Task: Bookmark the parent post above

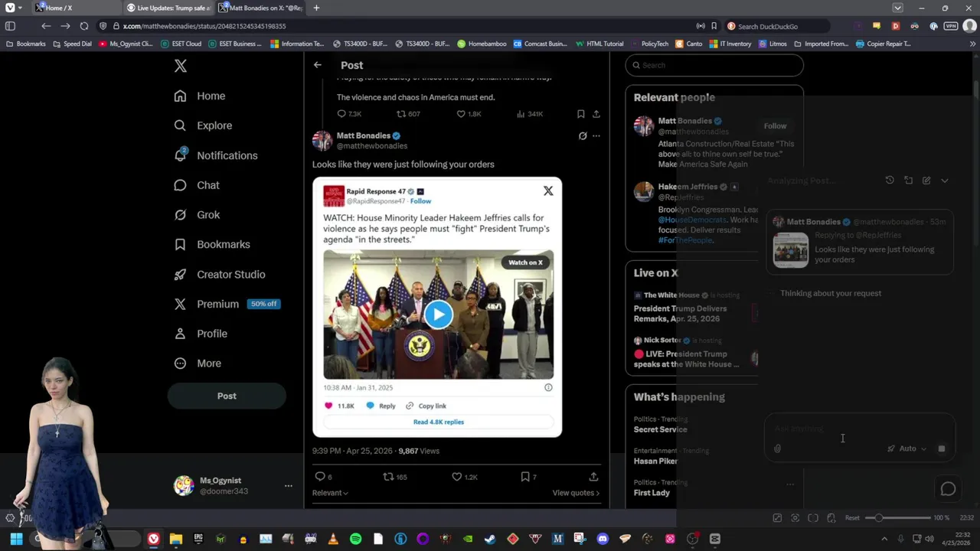Action: (581, 114)
